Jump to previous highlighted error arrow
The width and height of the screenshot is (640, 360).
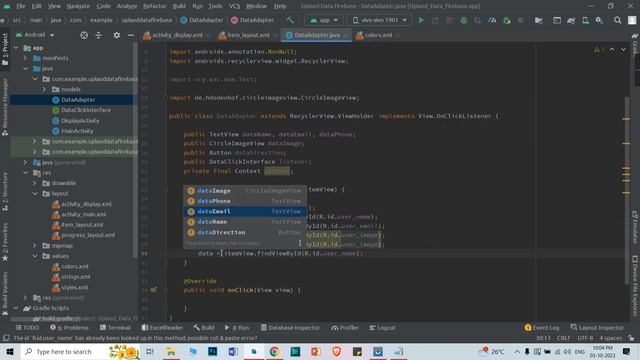point(612,49)
